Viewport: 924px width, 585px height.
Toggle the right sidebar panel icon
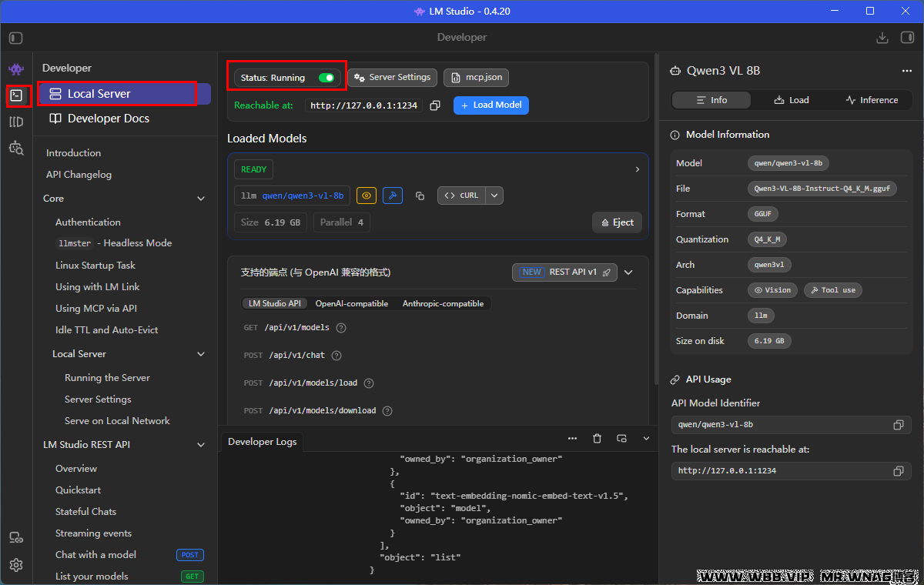click(907, 37)
